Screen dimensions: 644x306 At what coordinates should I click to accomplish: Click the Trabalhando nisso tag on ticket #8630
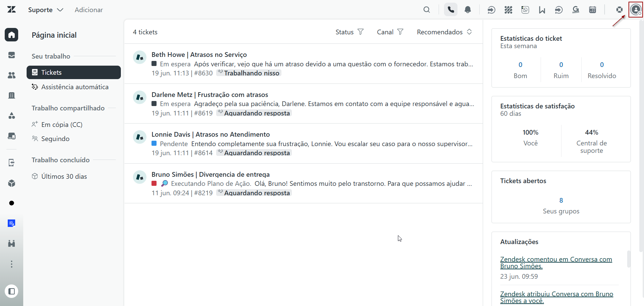(x=249, y=73)
